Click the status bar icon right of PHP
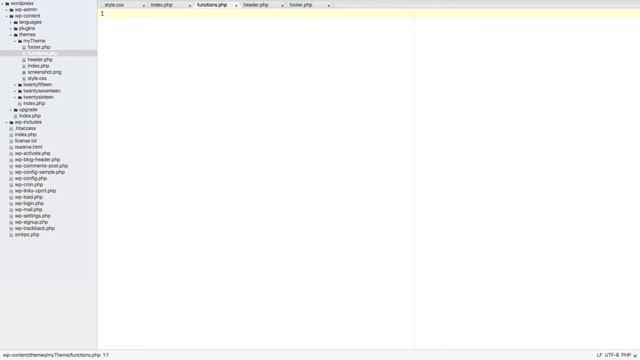This screenshot has width=640, height=360. click(635, 356)
